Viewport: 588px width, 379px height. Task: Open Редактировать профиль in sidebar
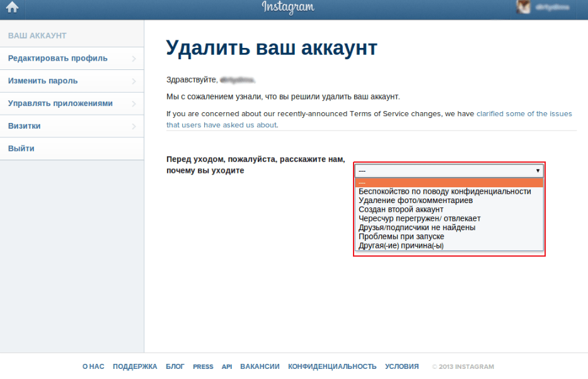tap(72, 59)
